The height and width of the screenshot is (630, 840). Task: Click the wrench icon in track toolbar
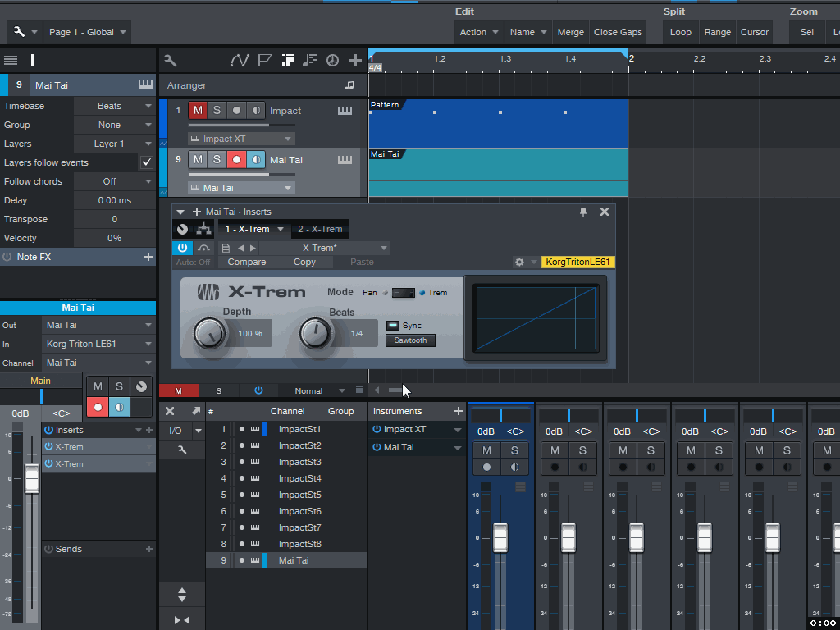click(x=171, y=60)
